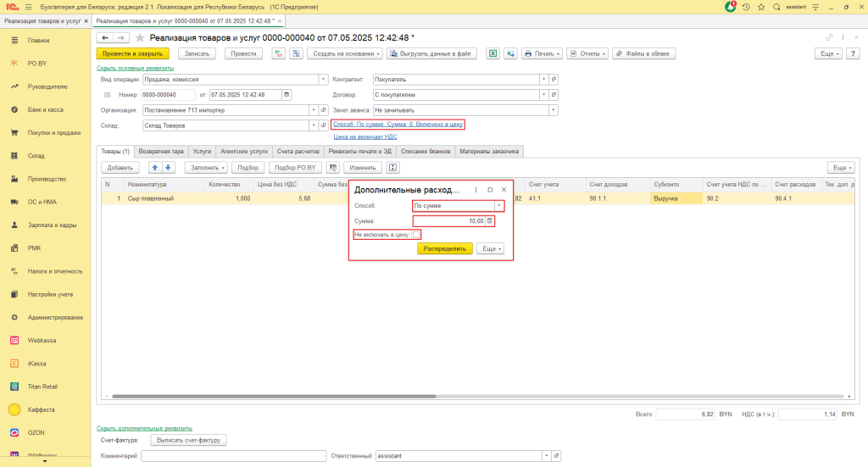Expand Ответственный dropdown arrow
Screen dimensions: 868x467
click(547, 456)
